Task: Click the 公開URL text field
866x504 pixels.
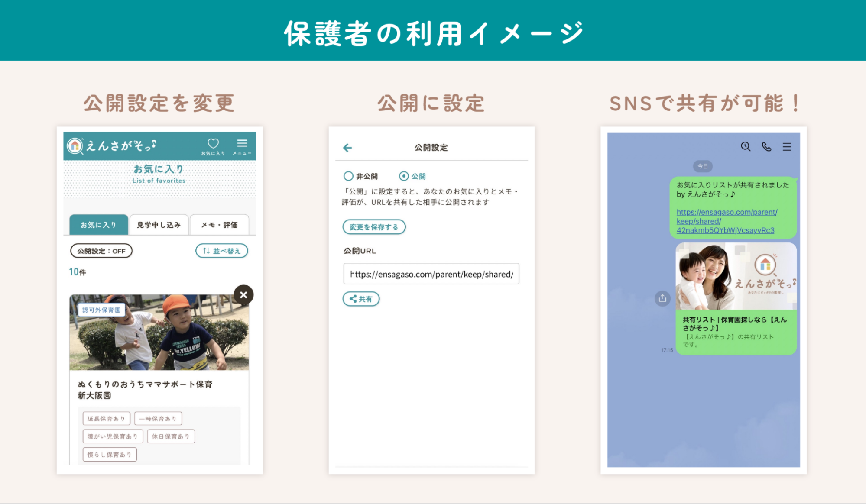Action: [431, 274]
